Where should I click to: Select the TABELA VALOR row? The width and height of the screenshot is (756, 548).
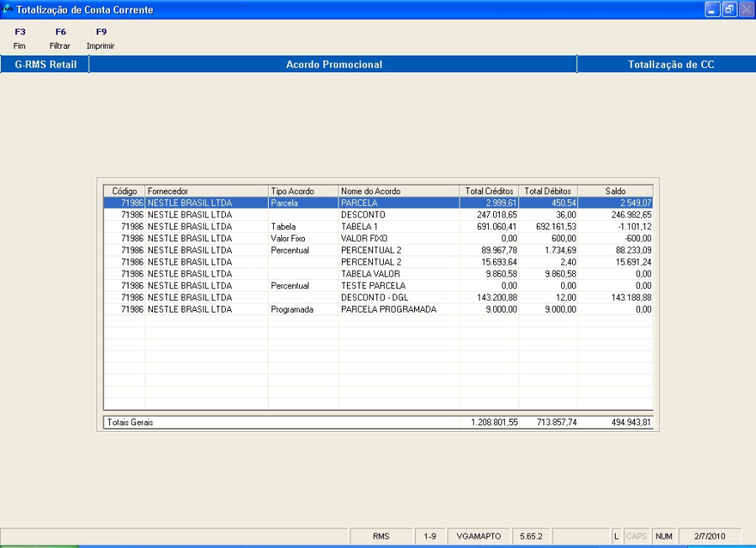(379, 274)
